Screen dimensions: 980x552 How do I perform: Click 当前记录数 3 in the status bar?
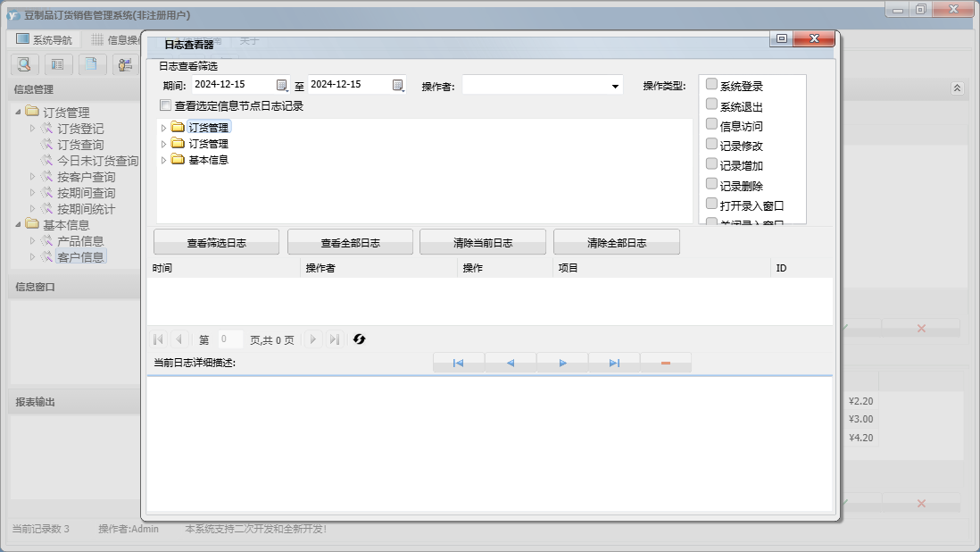(41, 529)
